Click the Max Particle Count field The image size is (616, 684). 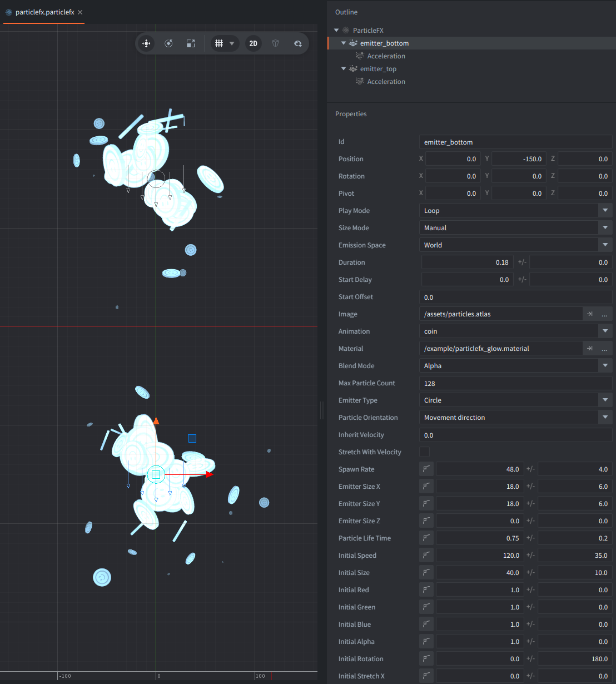[x=515, y=383]
